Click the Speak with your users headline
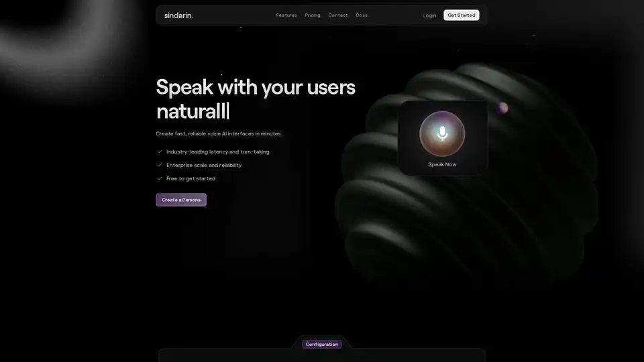The height and width of the screenshot is (362, 644). pyautogui.click(x=256, y=99)
